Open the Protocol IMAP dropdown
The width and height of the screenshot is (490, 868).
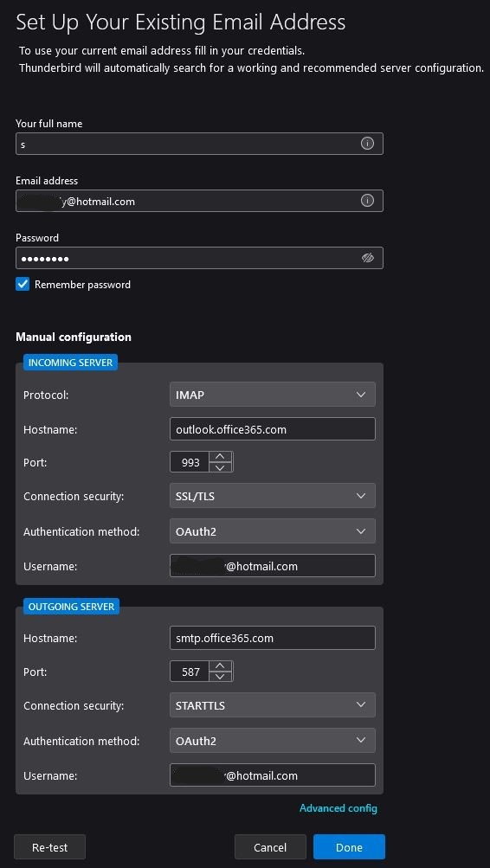(273, 395)
